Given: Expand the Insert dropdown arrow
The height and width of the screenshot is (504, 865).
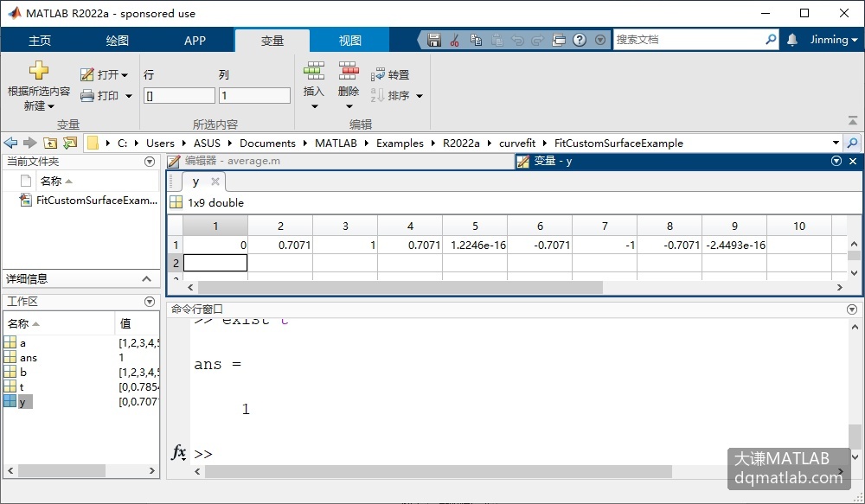Looking at the screenshot, I should (x=315, y=106).
